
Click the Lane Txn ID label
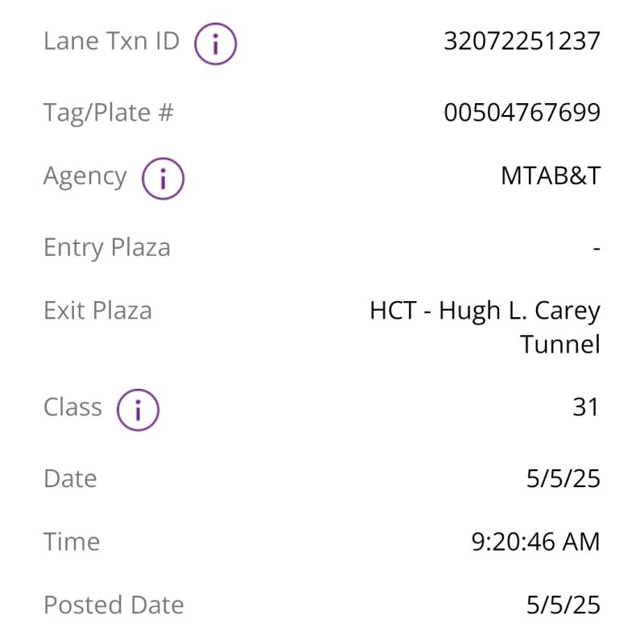(111, 41)
